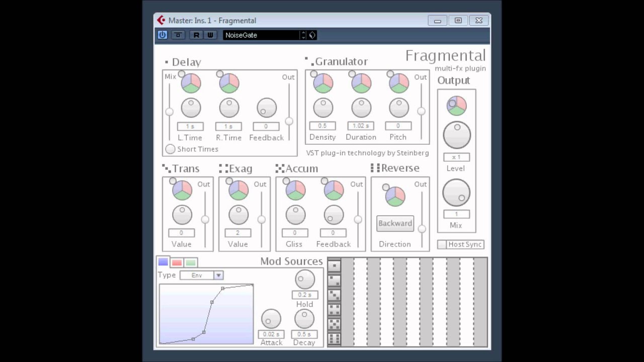The width and height of the screenshot is (644, 362).
Task: Select the green mod source tab
Action: (x=191, y=262)
